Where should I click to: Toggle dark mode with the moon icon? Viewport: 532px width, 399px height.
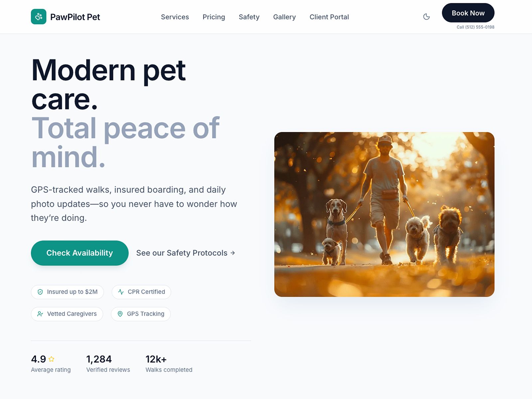point(426,17)
